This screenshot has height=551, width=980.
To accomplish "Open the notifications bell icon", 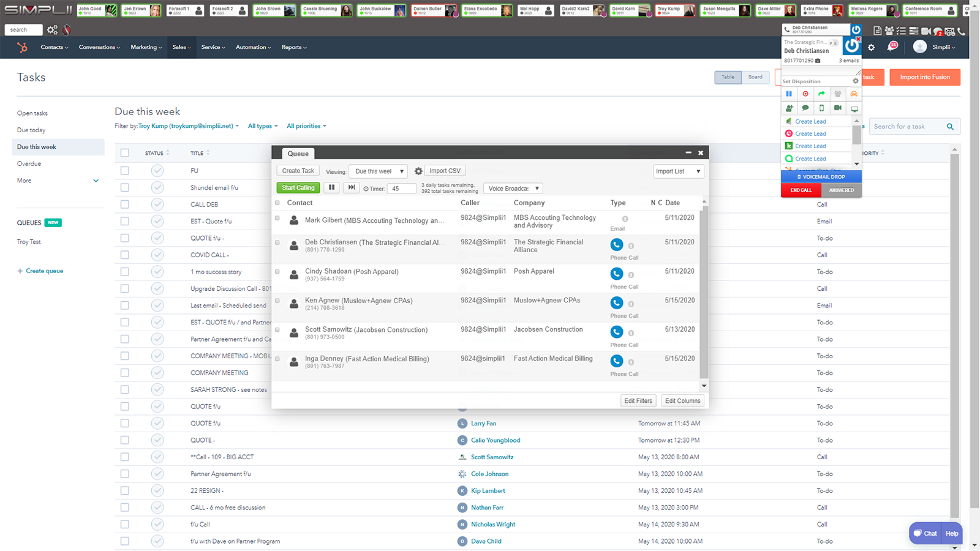I will pyautogui.click(x=892, y=47).
